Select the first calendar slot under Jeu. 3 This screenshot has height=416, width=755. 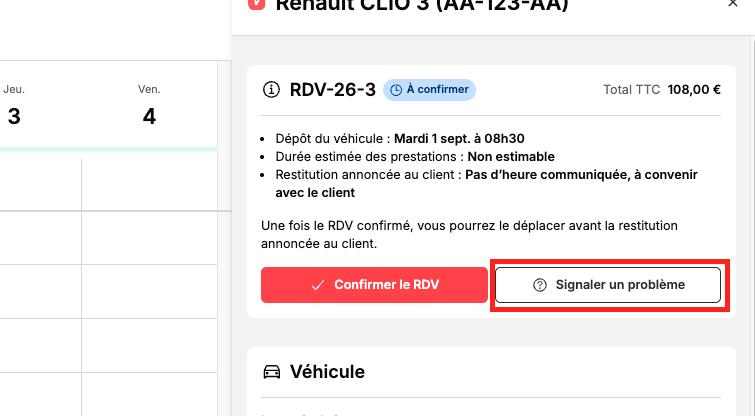pos(40,185)
